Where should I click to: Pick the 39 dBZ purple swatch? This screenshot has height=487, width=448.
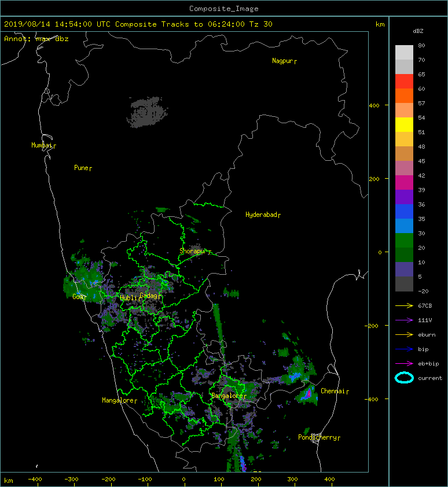[404, 197]
